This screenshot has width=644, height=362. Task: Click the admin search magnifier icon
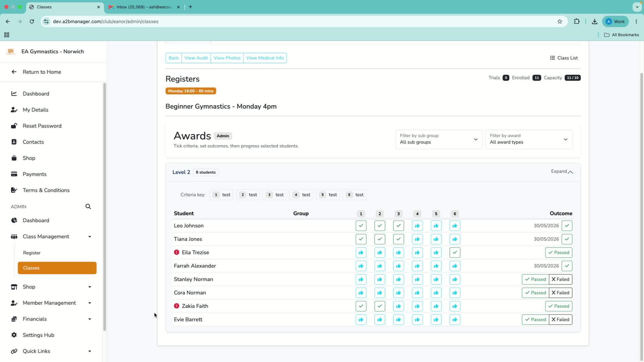(x=88, y=206)
